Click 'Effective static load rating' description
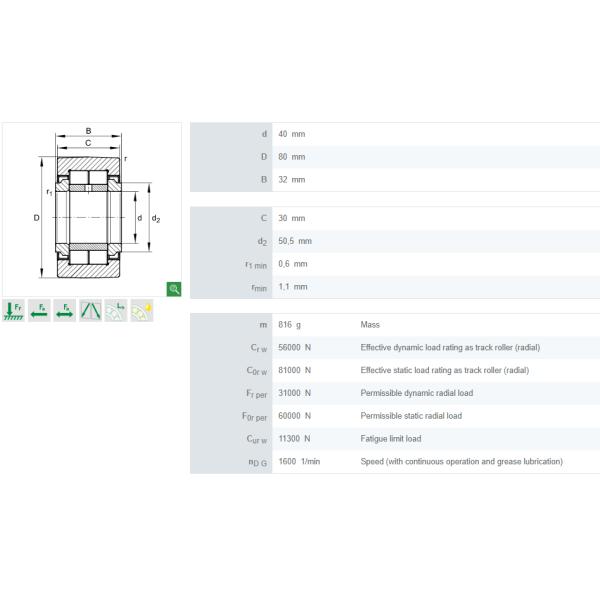The width and height of the screenshot is (600, 600). click(444, 370)
